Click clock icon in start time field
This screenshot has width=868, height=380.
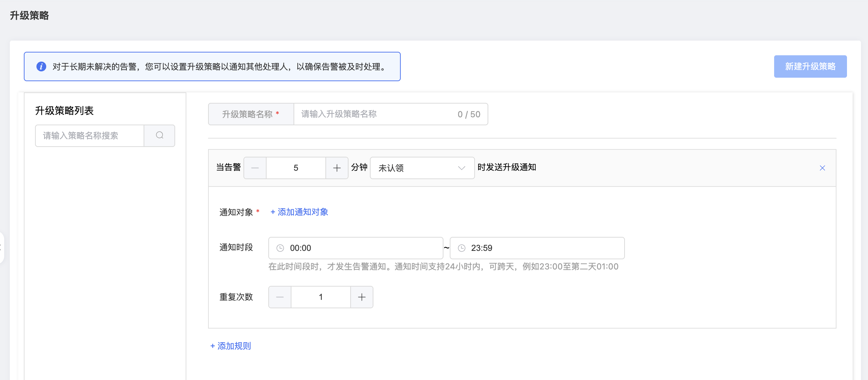(x=280, y=248)
